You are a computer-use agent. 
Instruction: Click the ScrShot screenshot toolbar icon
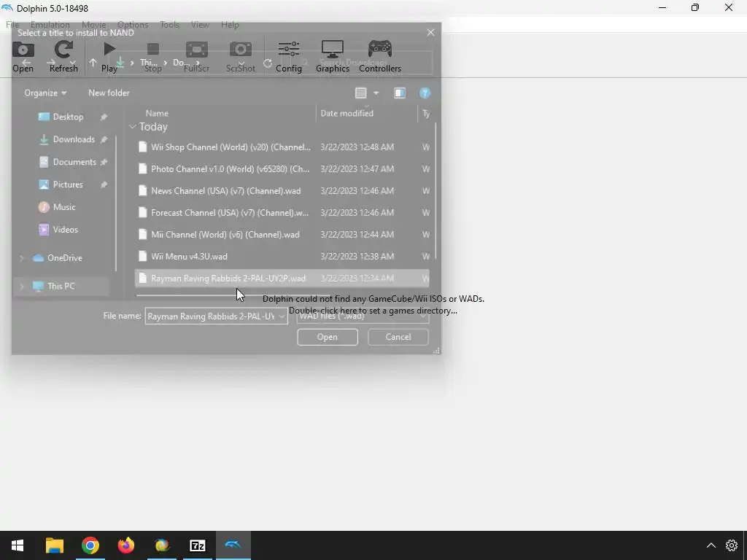[241, 49]
